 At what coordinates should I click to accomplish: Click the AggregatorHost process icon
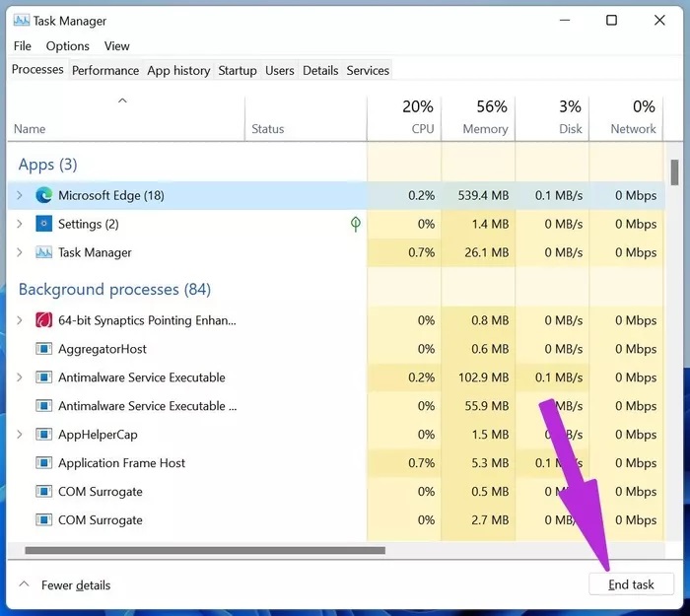(x=43, y=349)
